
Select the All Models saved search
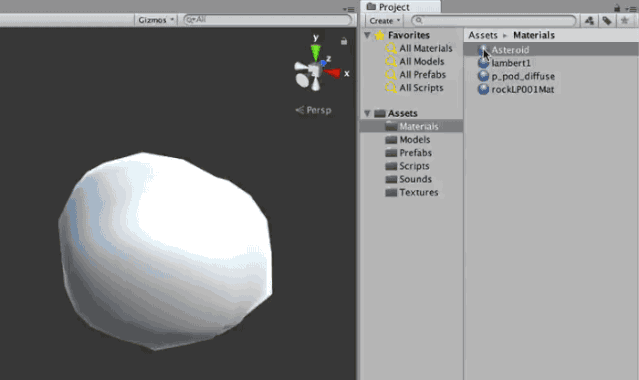coord(422,61)
